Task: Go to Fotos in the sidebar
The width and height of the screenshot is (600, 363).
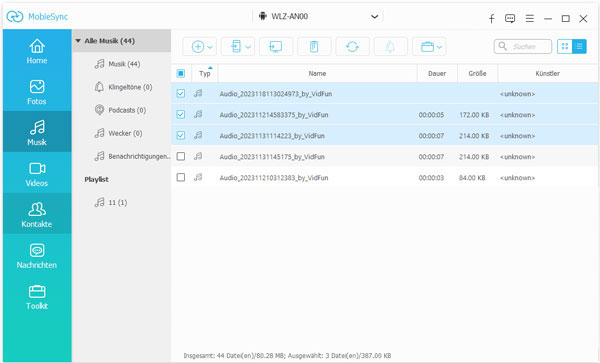Action: (x=37, y=92)
